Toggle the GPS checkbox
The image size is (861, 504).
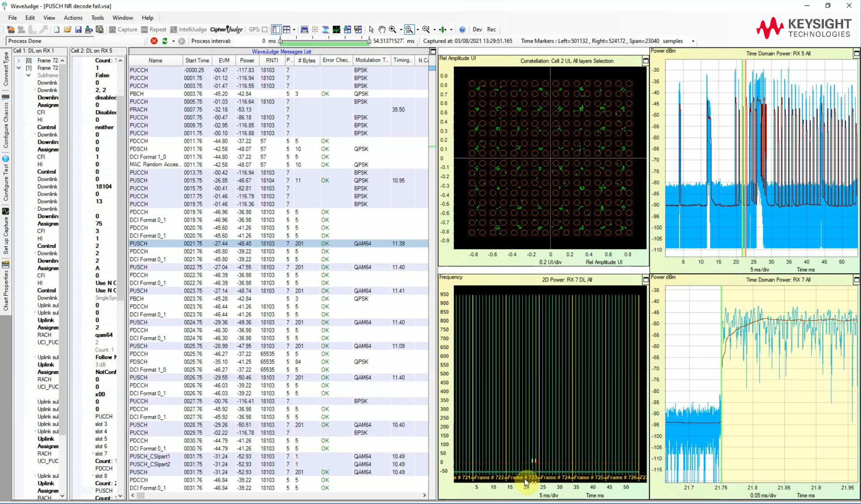click(x=265, y=30)
